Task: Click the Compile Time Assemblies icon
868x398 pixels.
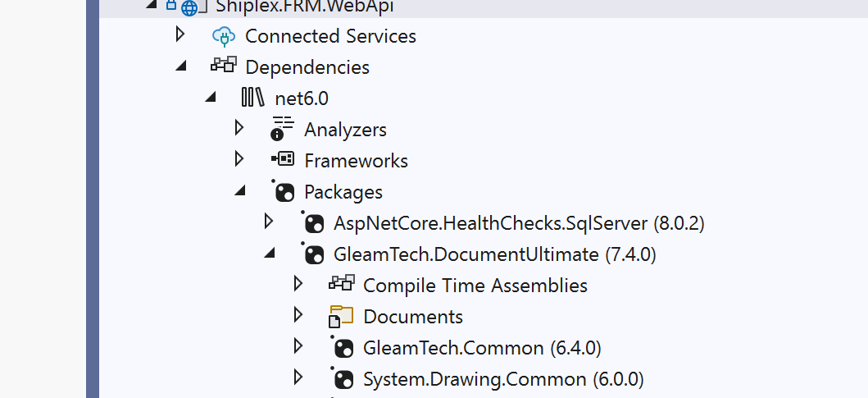Action: tap(341, 285)
